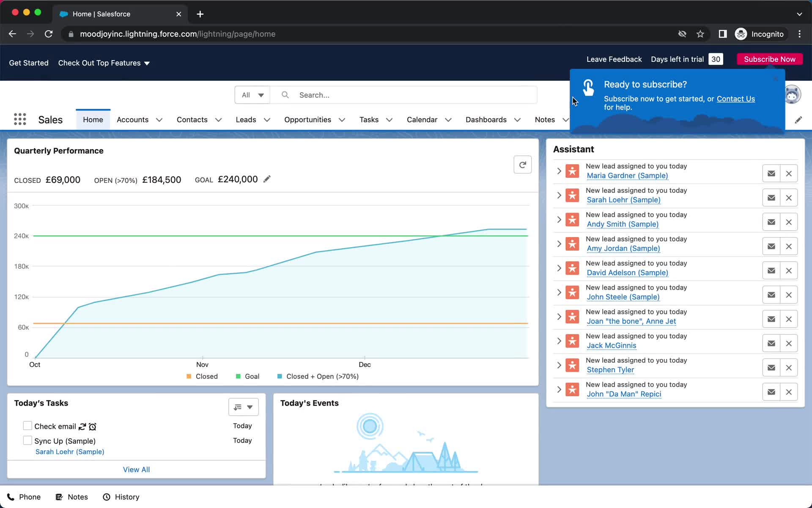Toggle the Goal legend green swatch
Image resolution: width=812 pixels, height=508 pixels.
click(x=238, y=376)
